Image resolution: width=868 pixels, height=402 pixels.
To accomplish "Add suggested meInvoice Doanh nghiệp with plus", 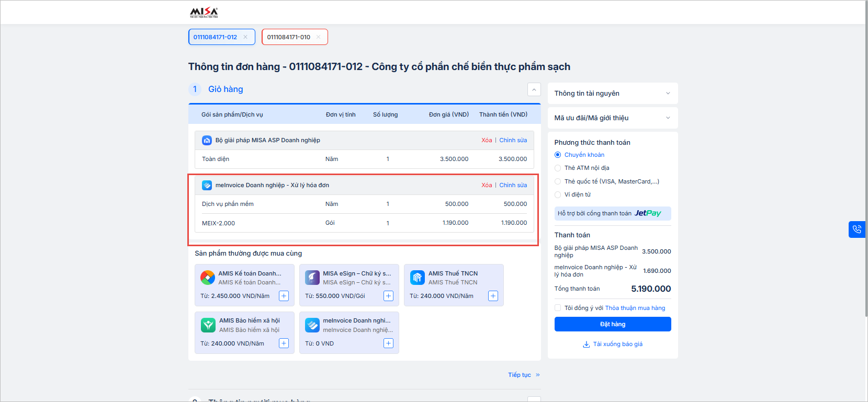I will tap(388, 343).
